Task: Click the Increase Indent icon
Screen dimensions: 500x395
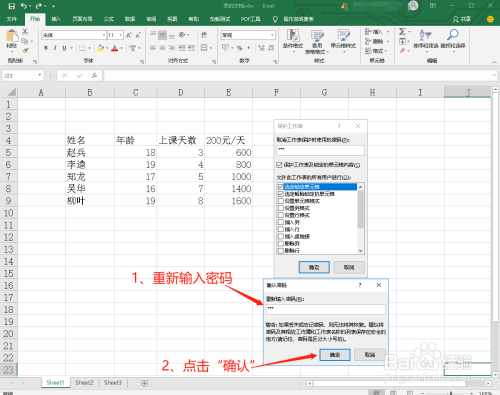Action: [191, 48]
